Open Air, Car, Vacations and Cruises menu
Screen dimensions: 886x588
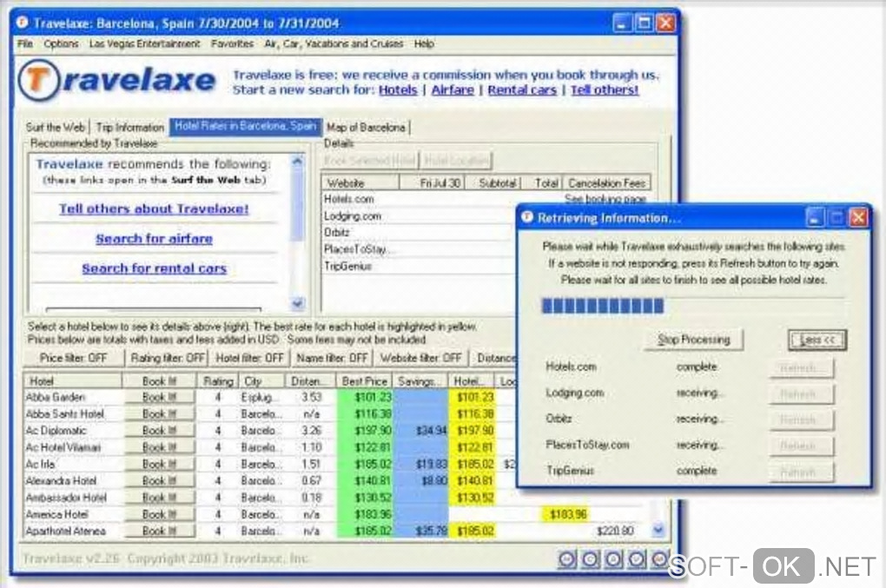click(x=334, y=43)
